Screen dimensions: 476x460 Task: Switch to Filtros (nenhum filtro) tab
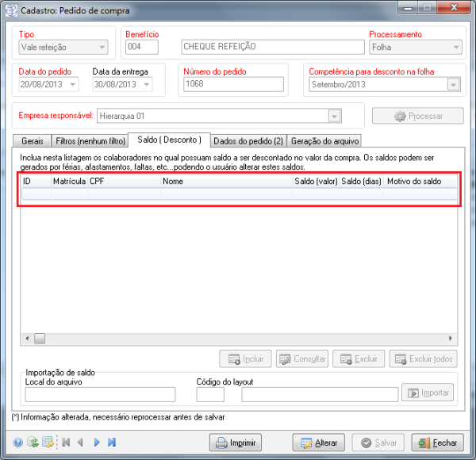click(x=90, y=141)
